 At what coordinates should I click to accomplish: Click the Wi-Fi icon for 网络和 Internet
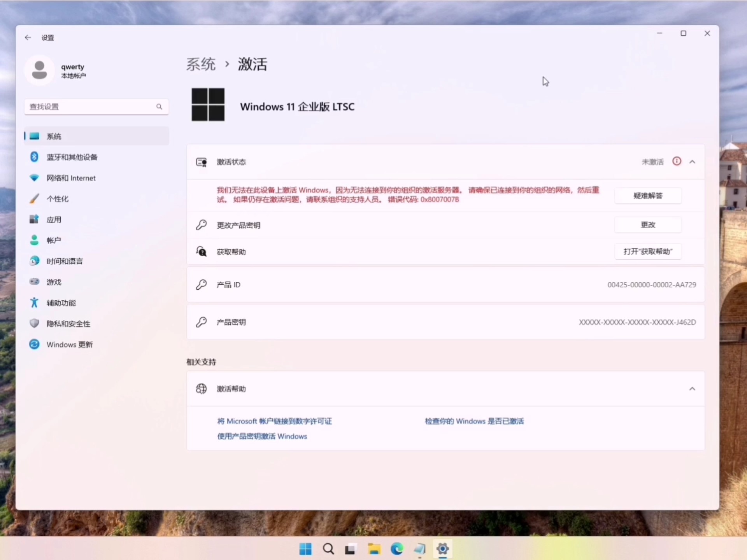(x=34, y=178)
